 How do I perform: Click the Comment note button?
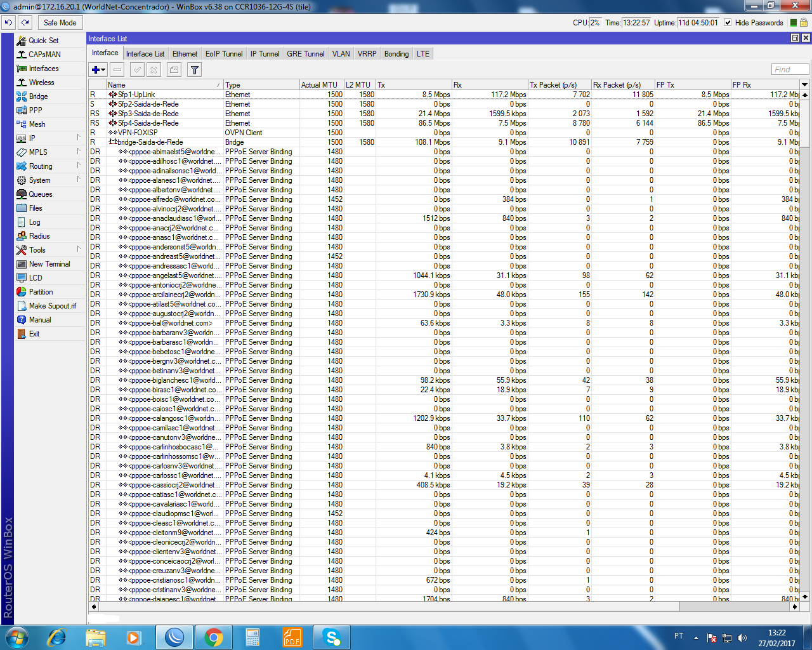pos(174,70)
